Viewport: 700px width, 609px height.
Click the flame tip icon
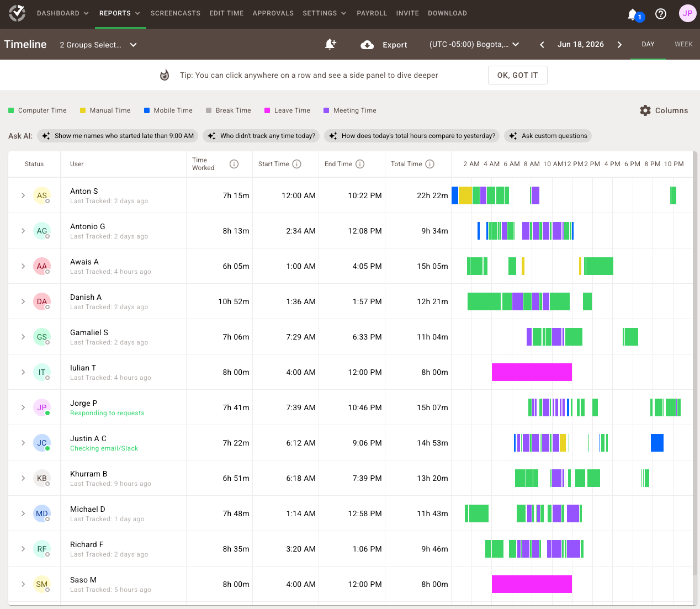[x=165, y=75]
